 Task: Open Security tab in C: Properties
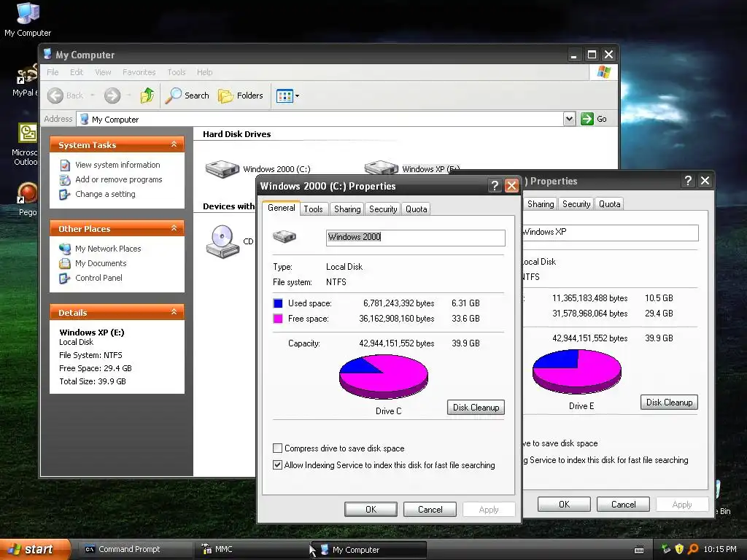point(383,209)
